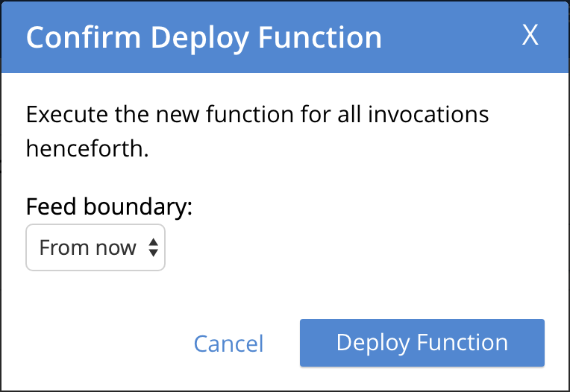Screen dimensions: 570x392
Task: Click the up-down arrows on From now selector
Action: [x=153, y=247]
